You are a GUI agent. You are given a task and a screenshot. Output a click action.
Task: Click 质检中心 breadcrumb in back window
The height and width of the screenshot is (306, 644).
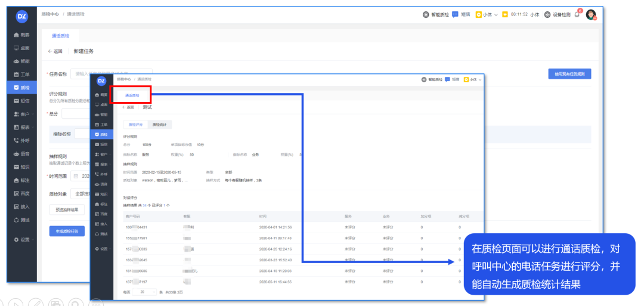pyautogui.click(x=50, y=14)
